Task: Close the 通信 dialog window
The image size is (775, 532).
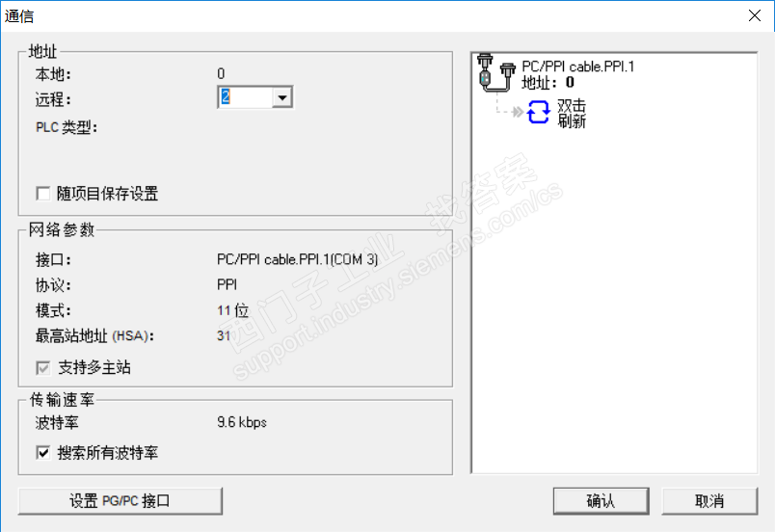Action: coord(754,15)
